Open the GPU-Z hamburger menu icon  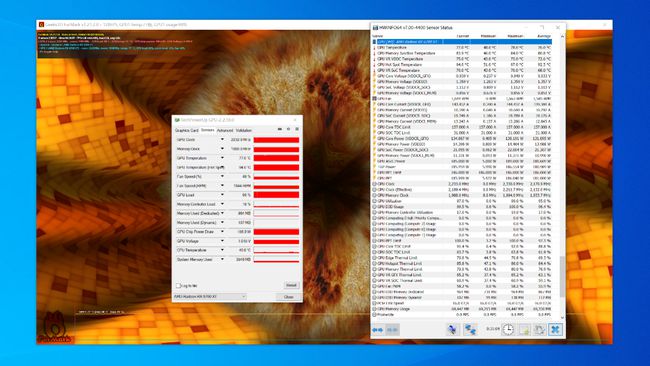click(x=297, y=129)
